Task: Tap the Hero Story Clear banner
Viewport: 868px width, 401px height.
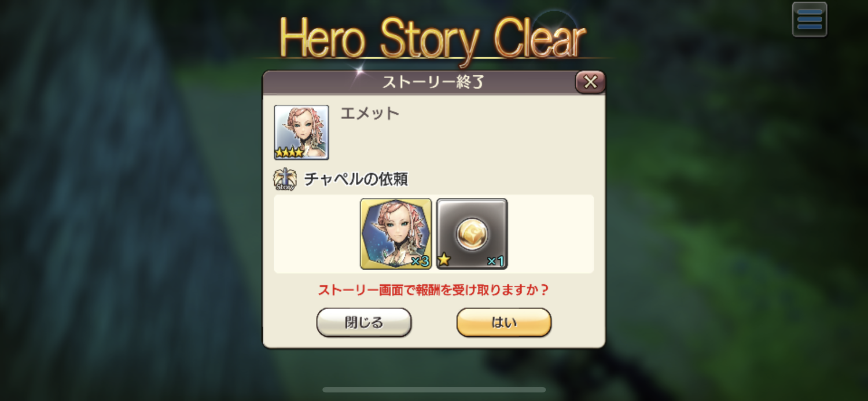Action: (433, 38)
